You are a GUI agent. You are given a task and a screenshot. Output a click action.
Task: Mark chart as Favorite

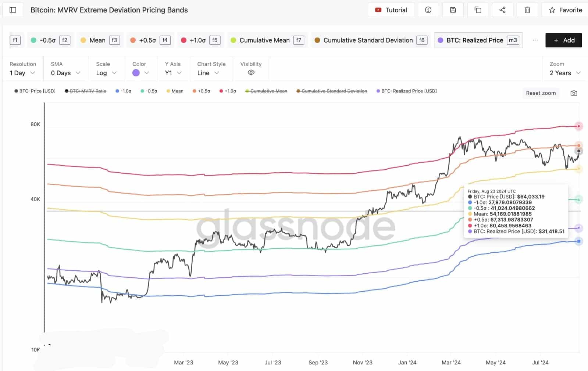tap(565, 10)
